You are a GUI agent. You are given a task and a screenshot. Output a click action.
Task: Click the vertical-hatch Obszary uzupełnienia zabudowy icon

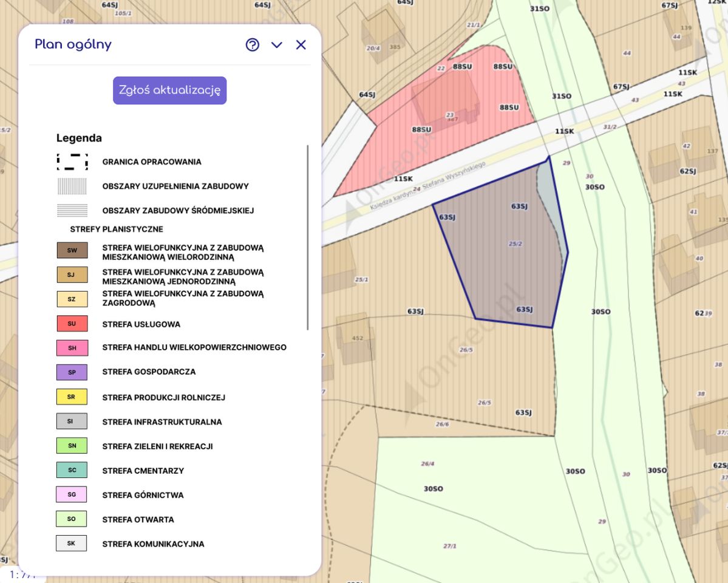coord(72,186)
